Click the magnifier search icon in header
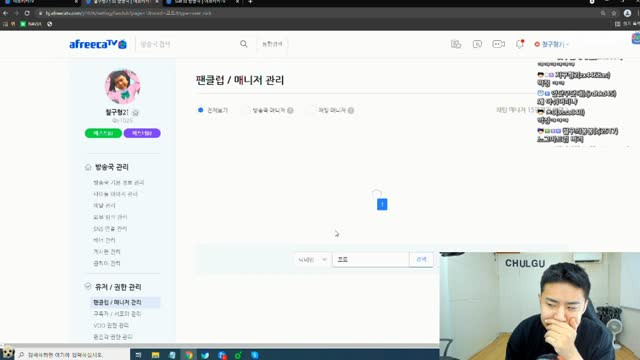The image size is (640, 360). coord(244,44)
